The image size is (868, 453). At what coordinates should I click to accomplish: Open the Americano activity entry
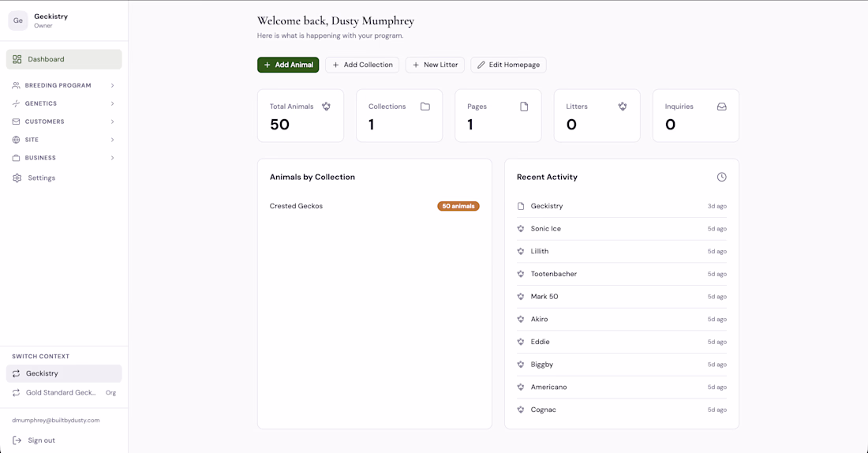pyautogui.click(x=622, y=387)
